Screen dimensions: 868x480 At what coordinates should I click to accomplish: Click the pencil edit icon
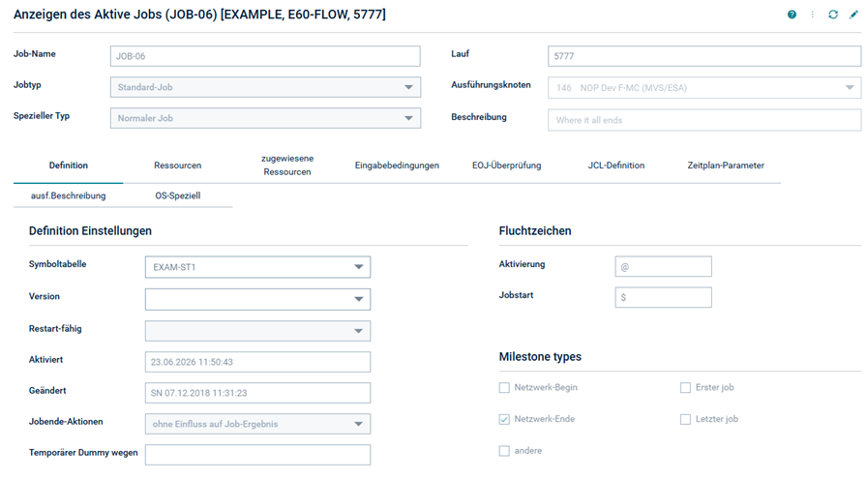pyautogui.click(x=853, y=15)
